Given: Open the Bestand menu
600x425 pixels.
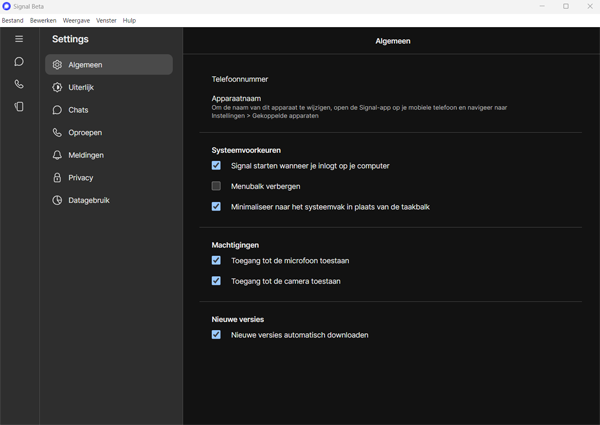Looking at the screenshot, I should pyautogui.click(x=13, y=21).
